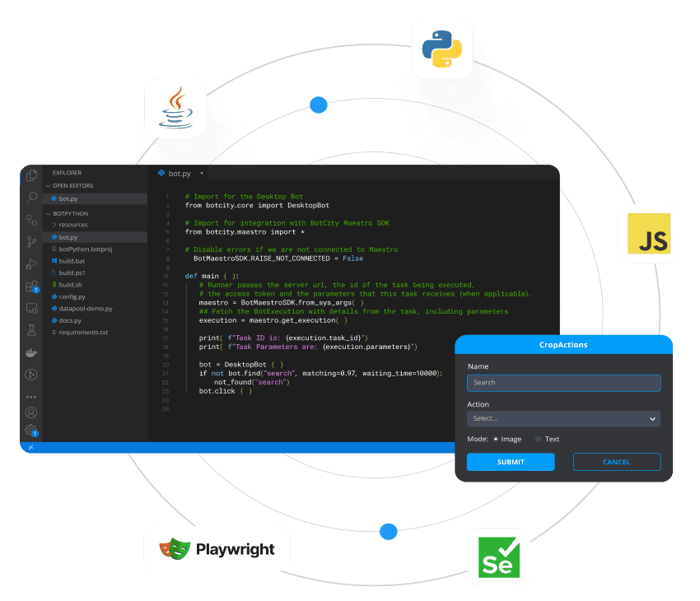700x601 pixels.
Task: Click the Name search input field
Action: [x=563, y=383]
